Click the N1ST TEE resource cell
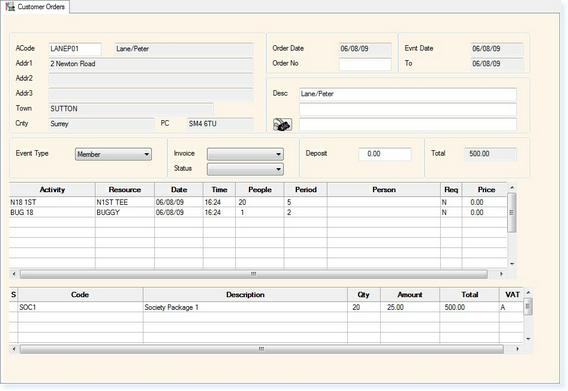 tap(125, 202)
